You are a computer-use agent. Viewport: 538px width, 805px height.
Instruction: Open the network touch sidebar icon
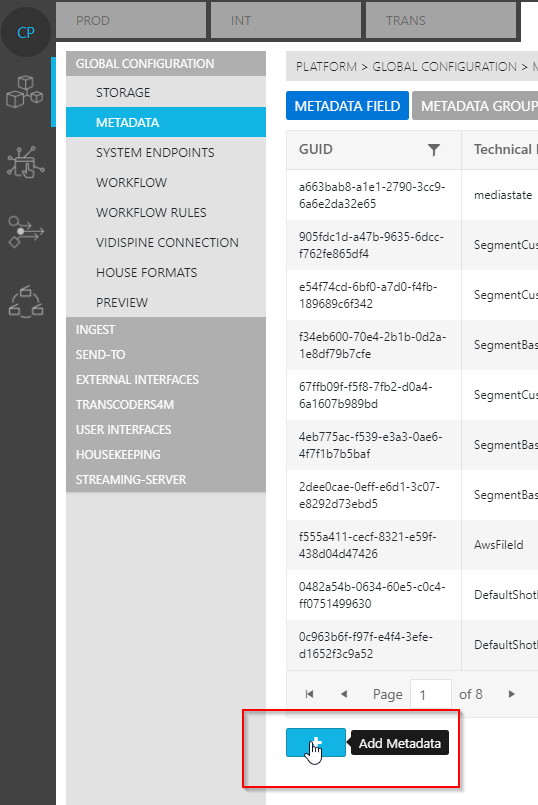tap(26, 162)
